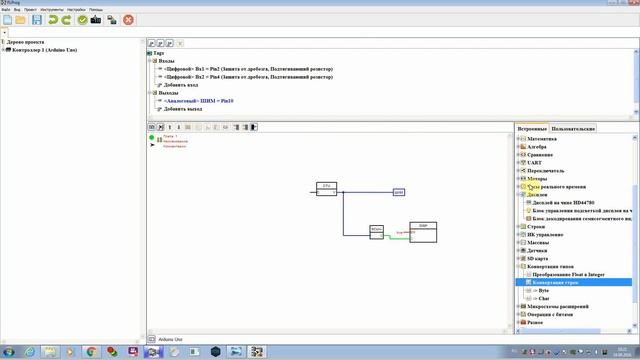Expand the Переключатель block category
The height and width of the screenshot is (360, 640).
[x=518, y=171]
